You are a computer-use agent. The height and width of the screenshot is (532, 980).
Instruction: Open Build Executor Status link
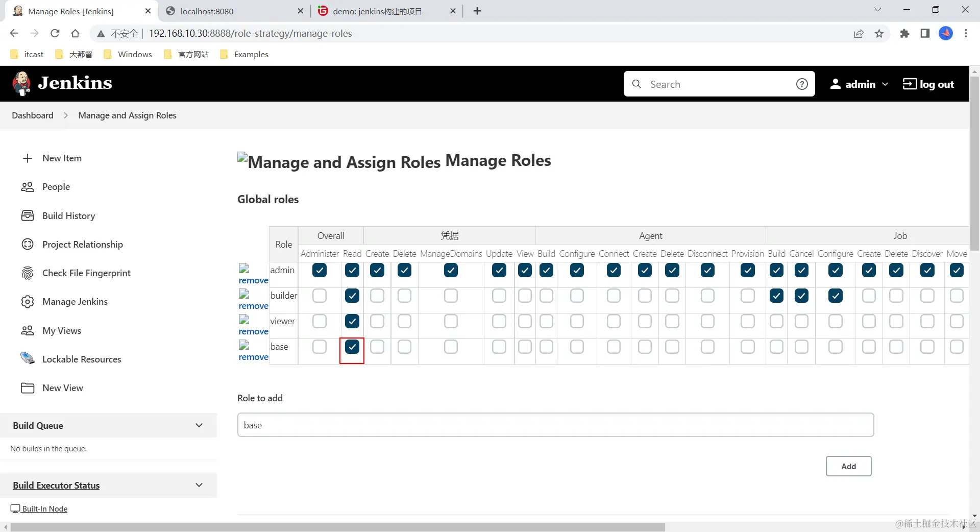pos(56,485)
